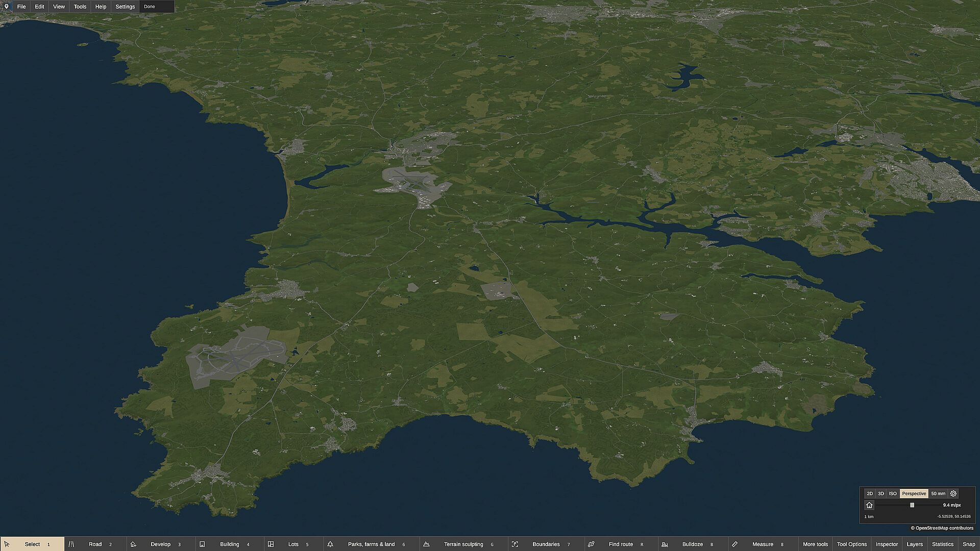
Task: Open the Lots tool
Action: [293, 544]
